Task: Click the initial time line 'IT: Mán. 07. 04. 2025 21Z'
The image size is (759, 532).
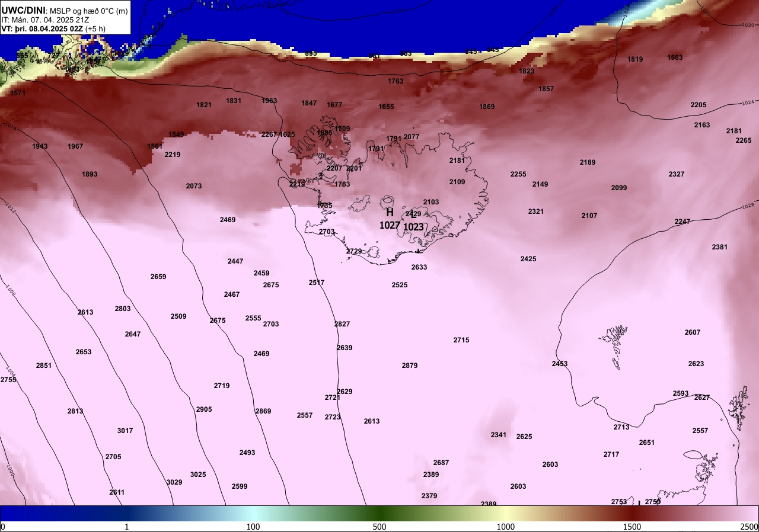Action: [45, 20]
